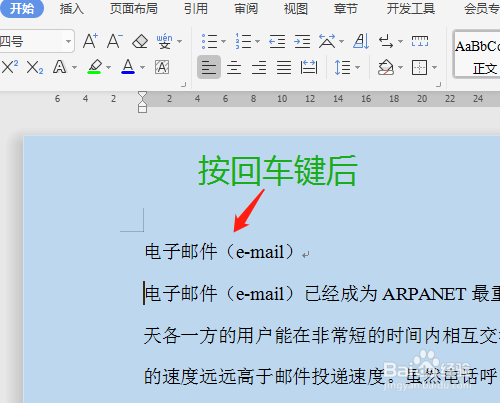Viewport: 500px width, 403px height.
Task: Apply text effect outline A
Action: click(x=60, y=67)
